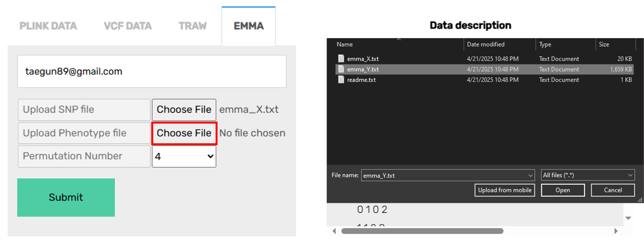This screenshot has height=246, width=644.
Task: Click the resize grip in dialog corner
Action: pyautogui.click(x=640, y=200)
